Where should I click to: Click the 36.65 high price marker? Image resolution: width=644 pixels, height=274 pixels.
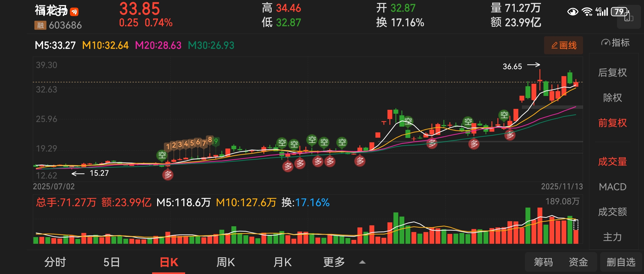(512, 66)
